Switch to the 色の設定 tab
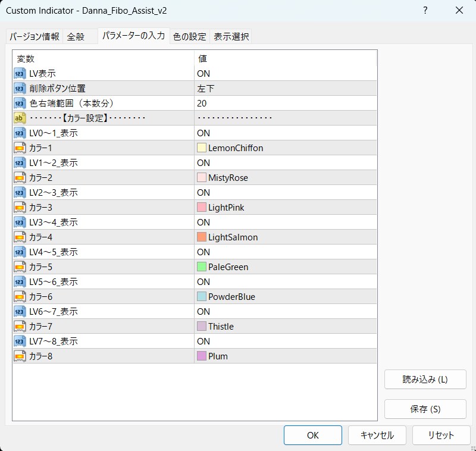 point(189,37)
